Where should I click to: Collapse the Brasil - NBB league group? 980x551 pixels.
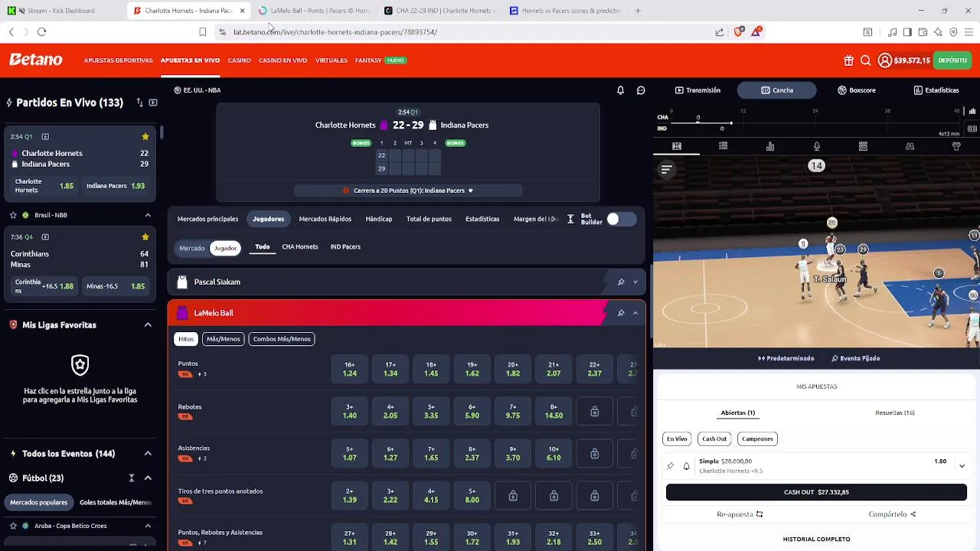[148, 215]
